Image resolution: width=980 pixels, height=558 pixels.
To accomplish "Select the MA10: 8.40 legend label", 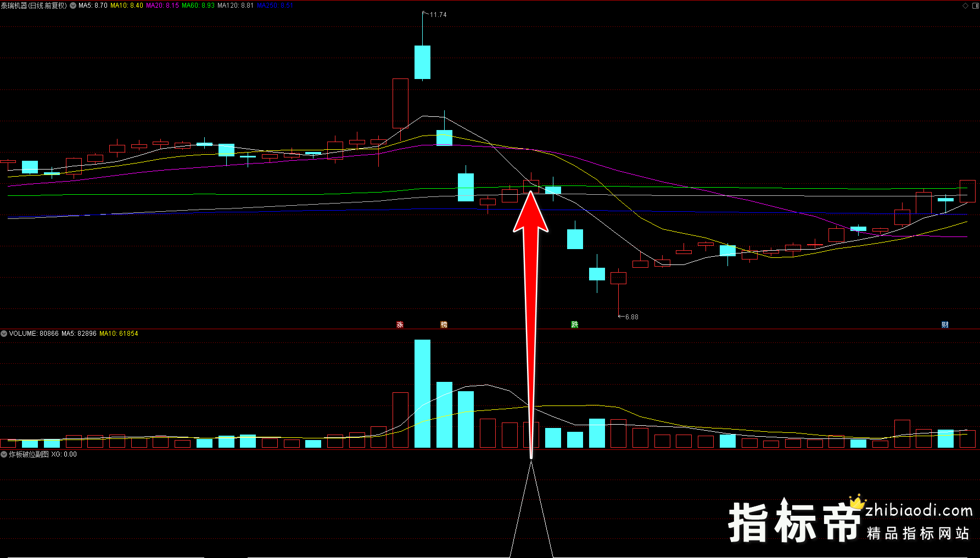I will pyautogui.click(x=127, y=5).
